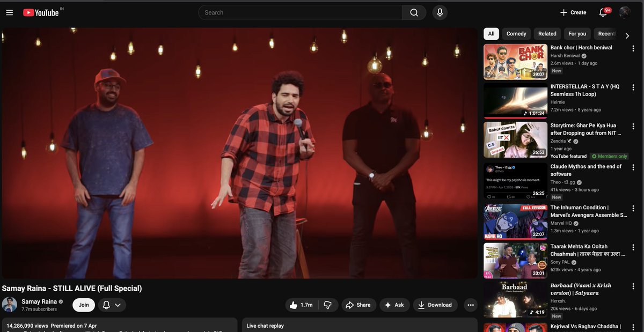Open Samay Raina channel avatar
The width and height of the screenshot is (644, 332).
coord(9,305)
